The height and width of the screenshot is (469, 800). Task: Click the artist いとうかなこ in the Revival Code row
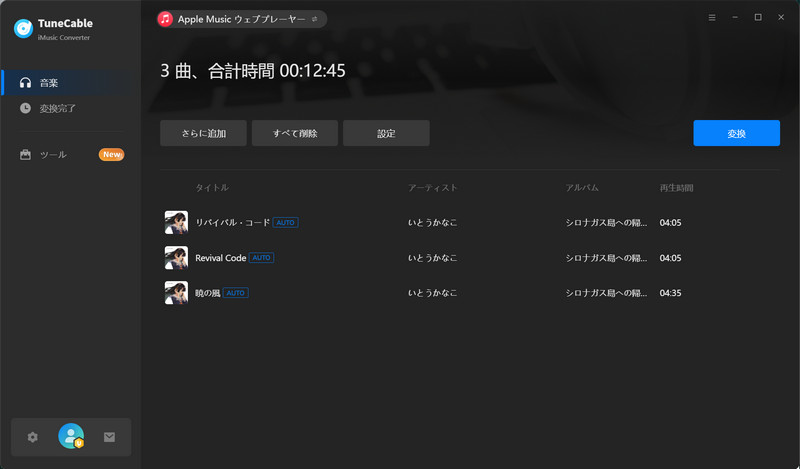click(x=433, y=258)
